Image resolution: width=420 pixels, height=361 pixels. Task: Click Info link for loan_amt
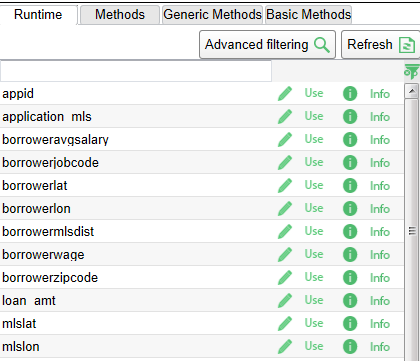pyautogui.click(x=380, y=301)
